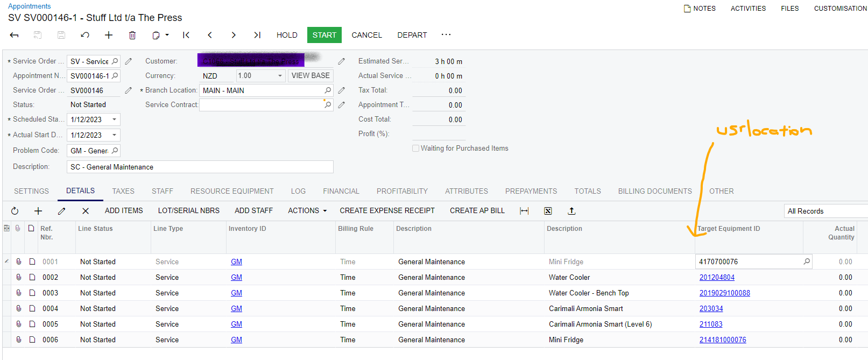Viewport: 868px width, 360px height.
Task: Open Scheduled Start date dropdown
Action: click(114, 119)
